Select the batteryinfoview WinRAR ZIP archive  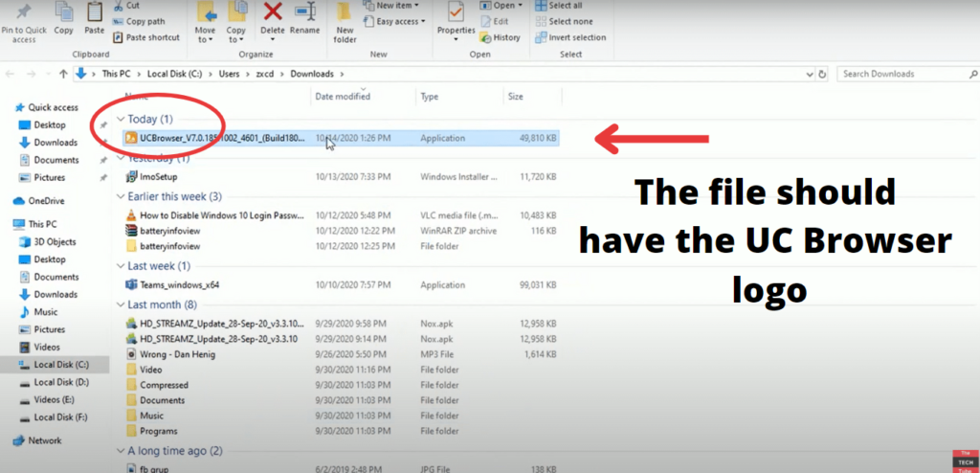point(341,231)
